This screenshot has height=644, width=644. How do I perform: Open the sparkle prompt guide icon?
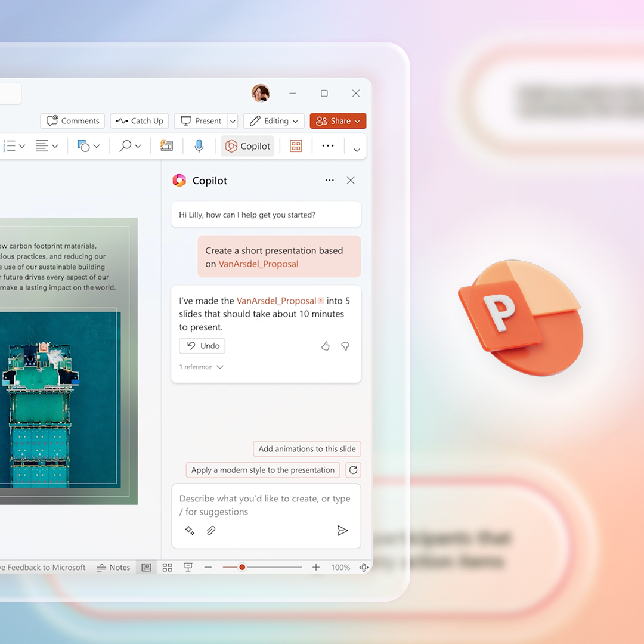(190, 531)
